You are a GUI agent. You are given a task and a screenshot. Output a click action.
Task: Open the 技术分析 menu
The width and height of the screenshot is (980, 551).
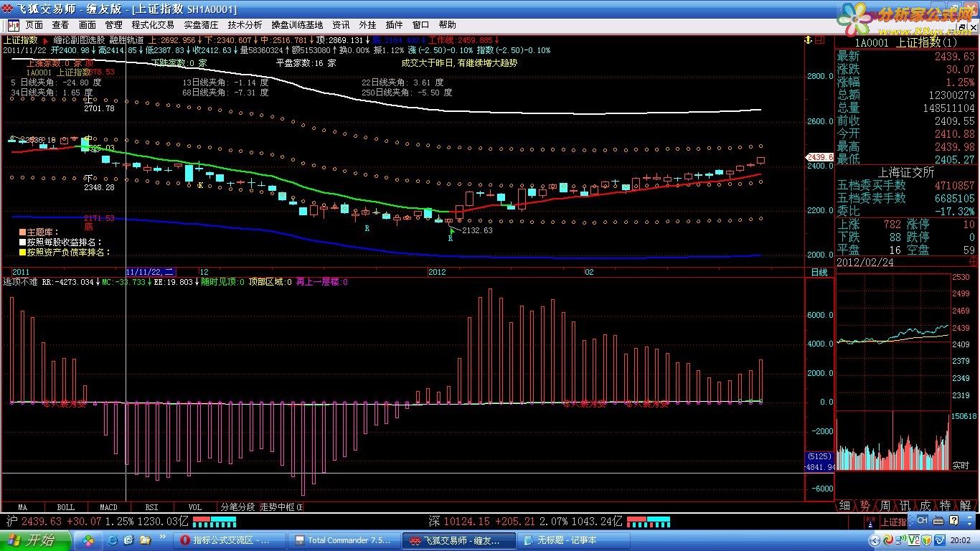tap(245, 24)
